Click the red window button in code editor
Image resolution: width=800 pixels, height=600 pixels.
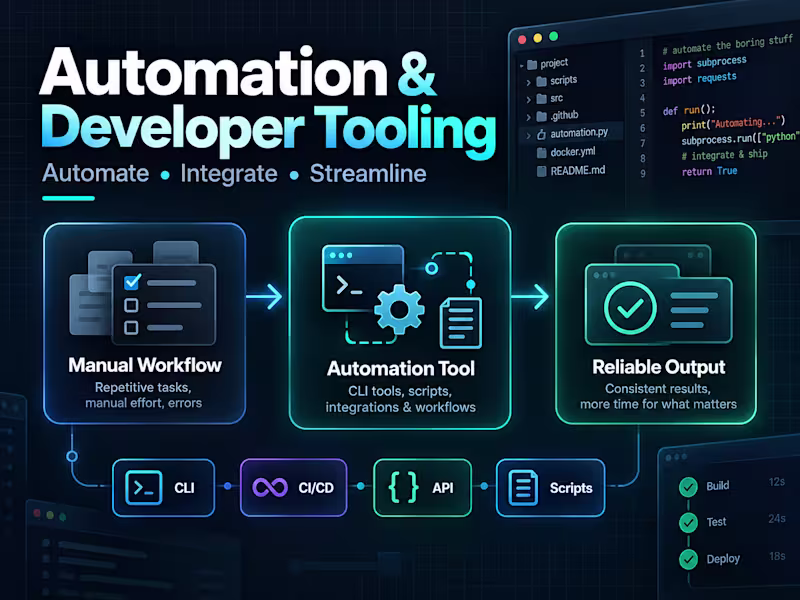[522, 40]
